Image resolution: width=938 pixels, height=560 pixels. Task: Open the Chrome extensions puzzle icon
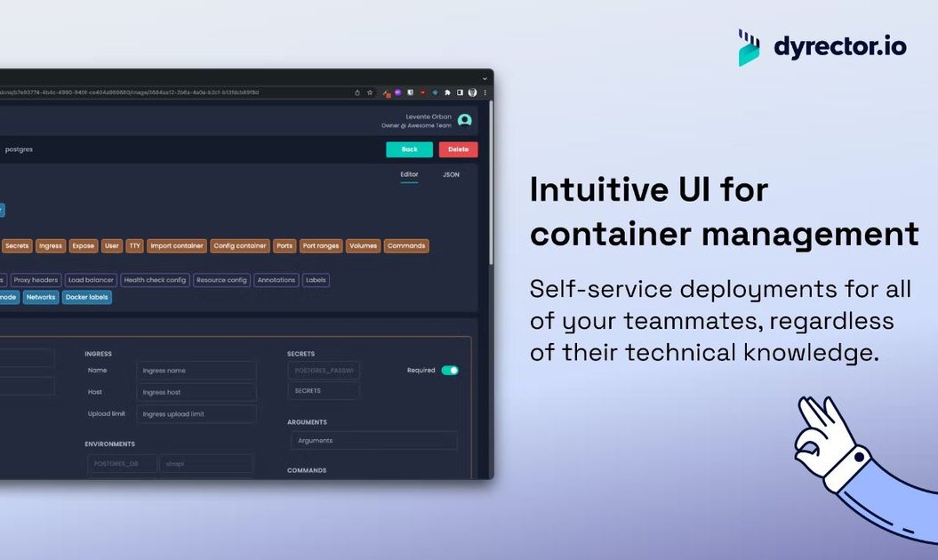click(447, 92)
